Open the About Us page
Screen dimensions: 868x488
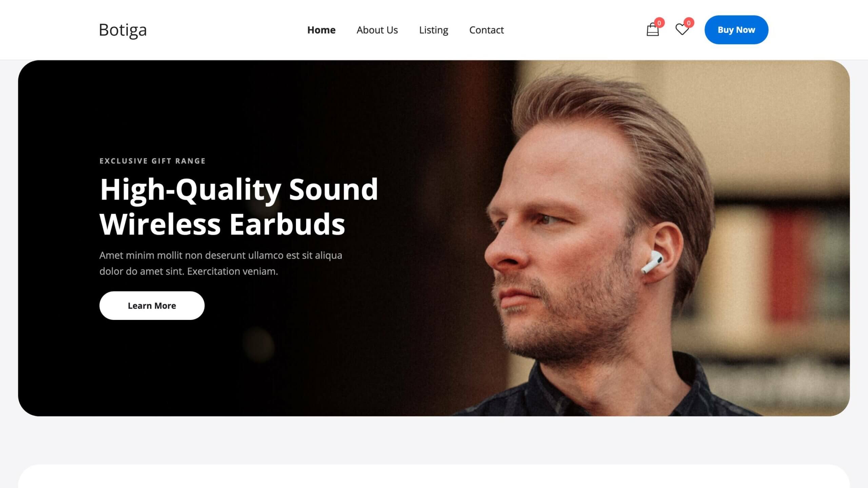tap(377, 30)
